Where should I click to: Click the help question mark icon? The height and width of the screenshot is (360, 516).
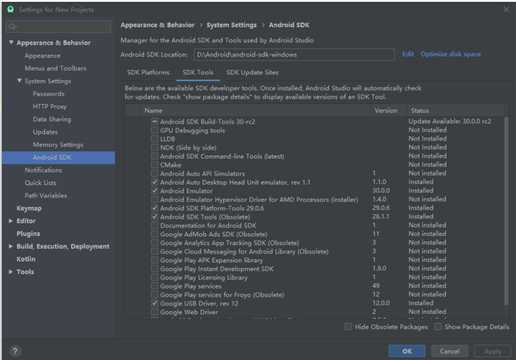coord(15,351)
